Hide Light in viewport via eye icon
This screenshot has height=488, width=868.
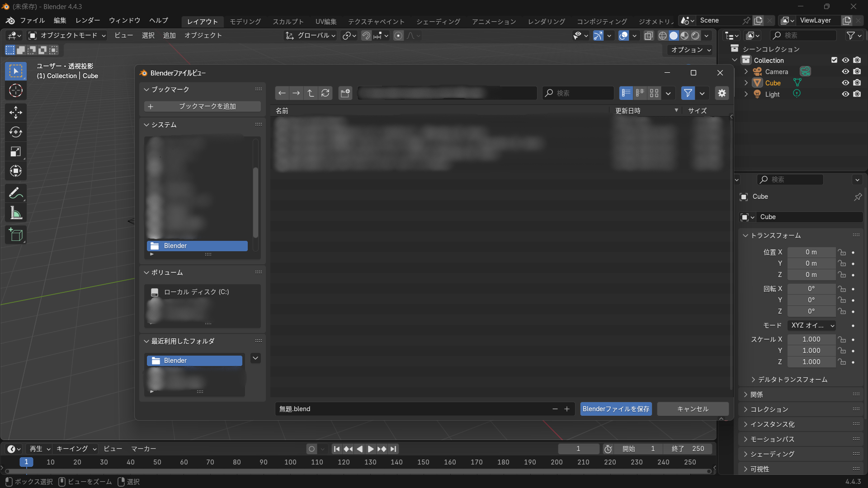coord(845,94)
